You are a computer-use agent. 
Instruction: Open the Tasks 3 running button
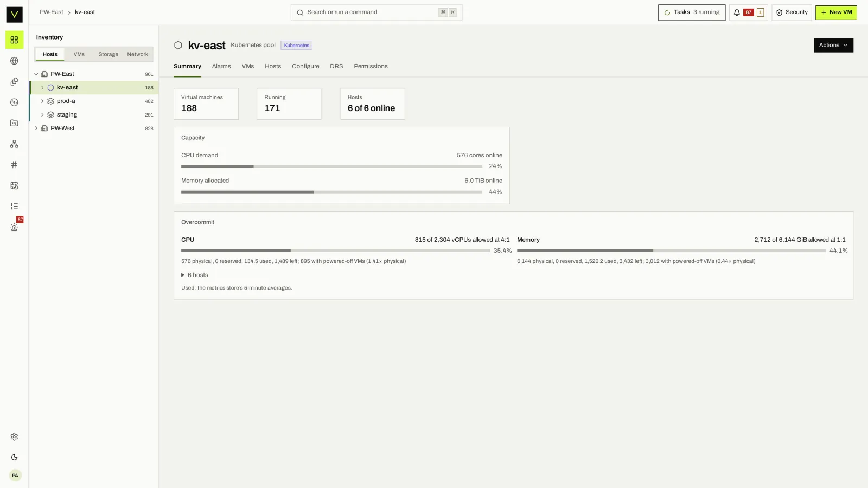click(692, 12)
